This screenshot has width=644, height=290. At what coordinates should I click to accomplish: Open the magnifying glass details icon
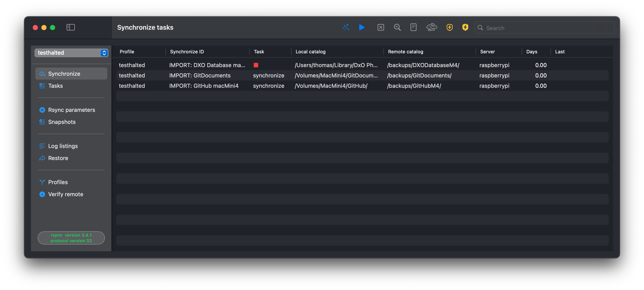coord(397,27)
